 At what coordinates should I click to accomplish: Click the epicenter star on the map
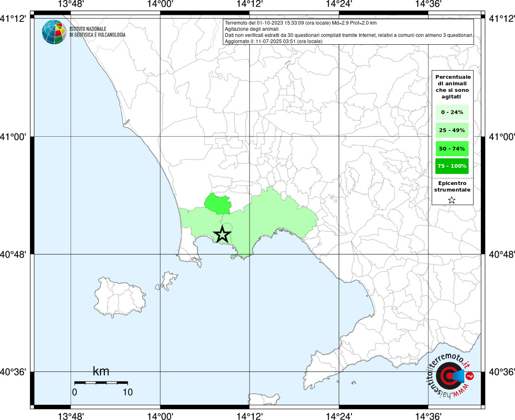click(x=222, y=234)
